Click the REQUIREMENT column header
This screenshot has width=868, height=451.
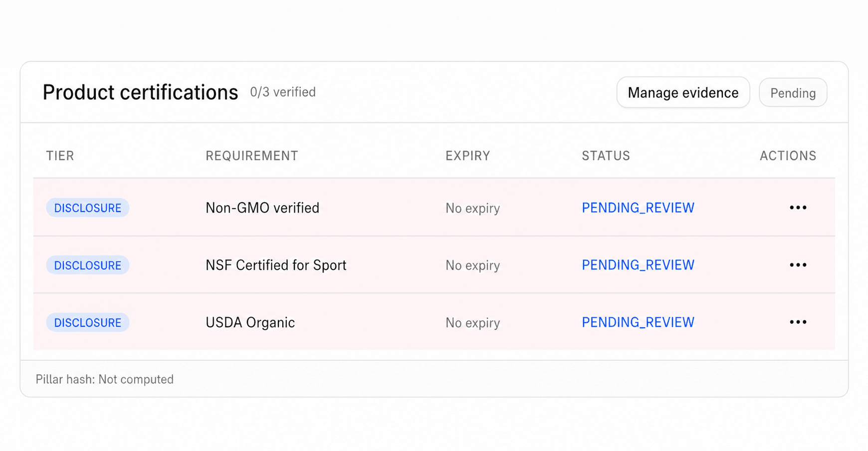[251, 156]
